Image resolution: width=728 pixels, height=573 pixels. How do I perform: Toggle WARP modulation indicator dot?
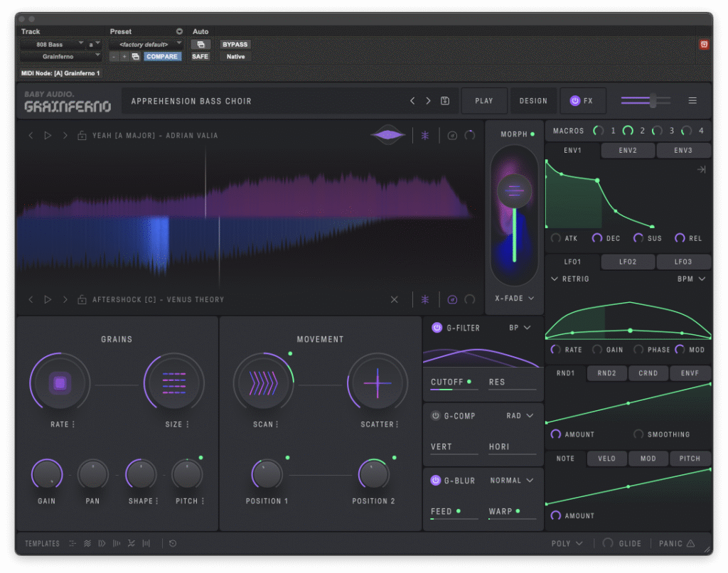[x=518, y=510]
